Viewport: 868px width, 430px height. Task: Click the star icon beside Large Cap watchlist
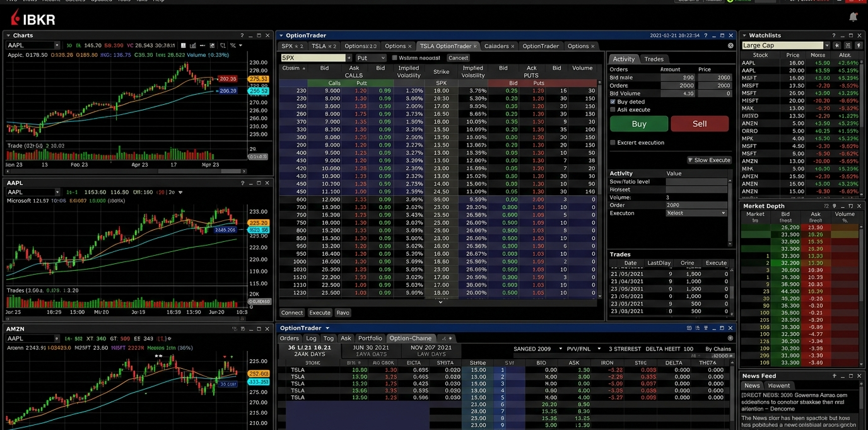(x=837, y=45)
